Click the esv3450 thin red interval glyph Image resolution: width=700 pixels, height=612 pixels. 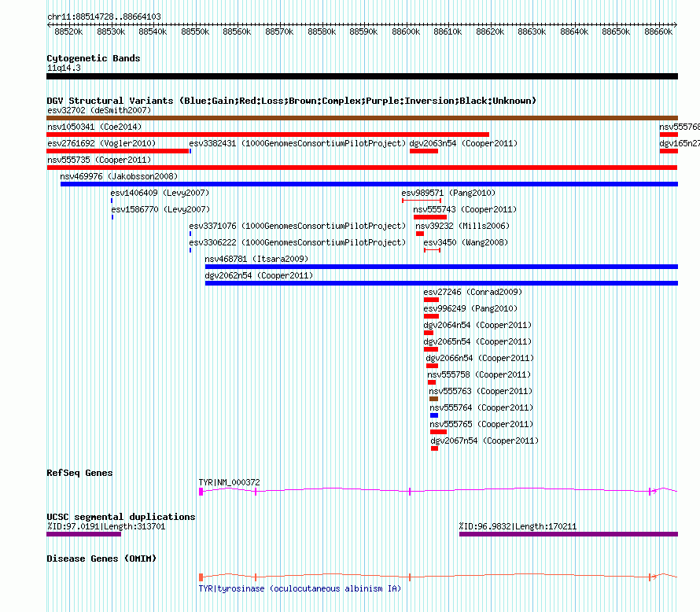[x=432, y=250]
